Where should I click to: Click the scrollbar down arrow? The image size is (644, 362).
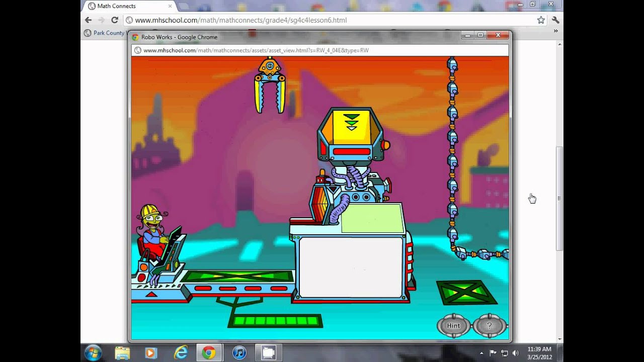tap(559, 340)
